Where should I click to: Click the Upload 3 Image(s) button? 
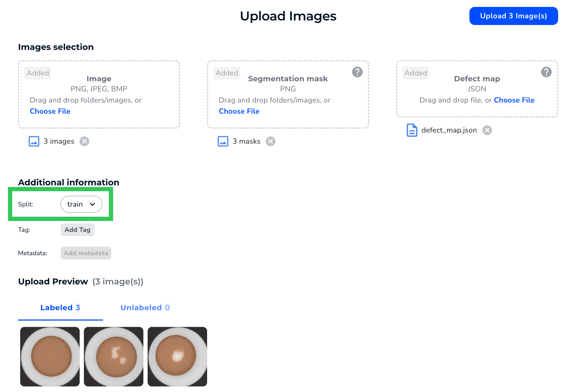pos(513,16)
